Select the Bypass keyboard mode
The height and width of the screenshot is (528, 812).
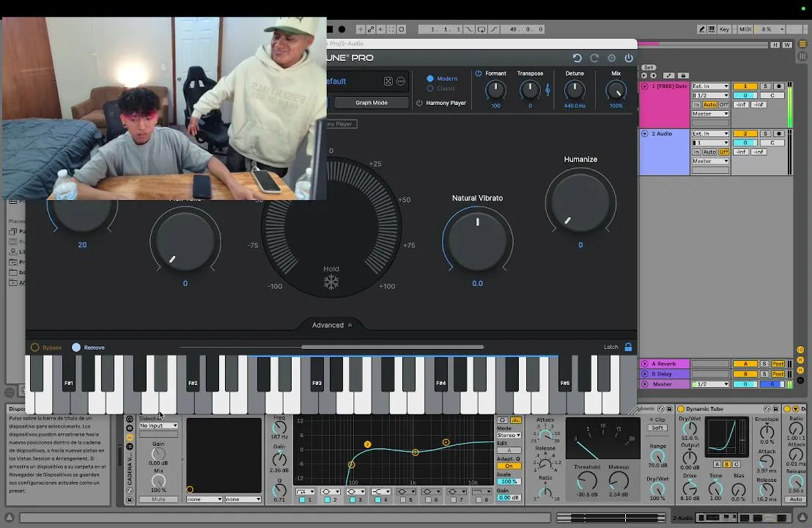(x=35, y=348)
